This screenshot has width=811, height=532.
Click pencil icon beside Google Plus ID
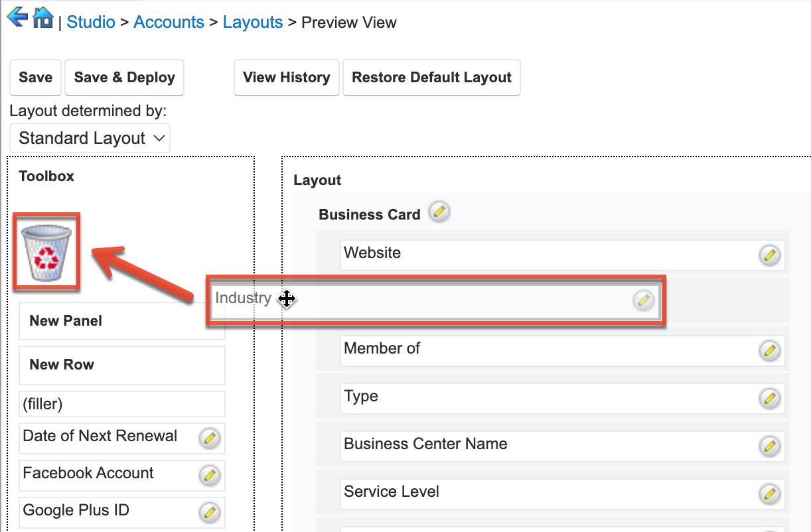click(209, 512)
